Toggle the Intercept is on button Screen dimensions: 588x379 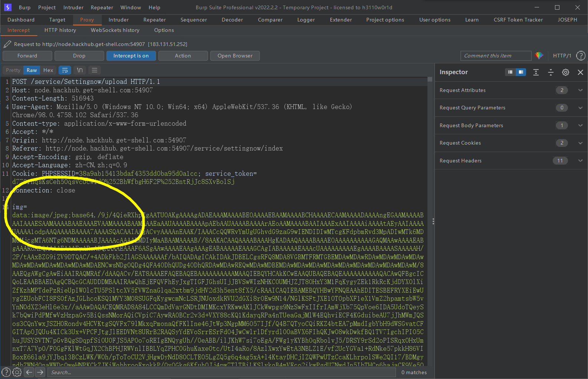pyautogui.click(x=131, y=56)
